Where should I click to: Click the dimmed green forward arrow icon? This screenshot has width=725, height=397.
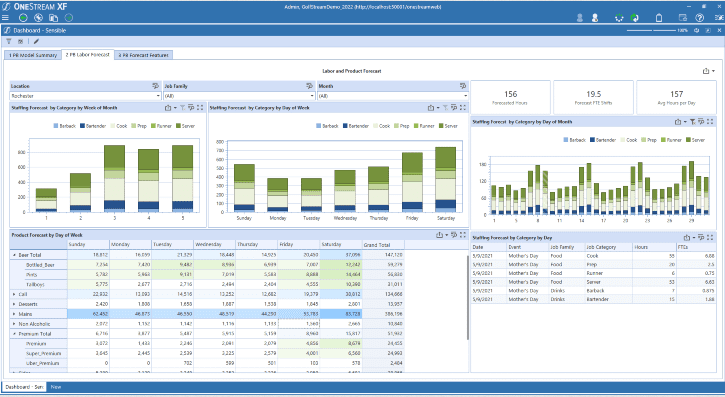pos(69,18)
